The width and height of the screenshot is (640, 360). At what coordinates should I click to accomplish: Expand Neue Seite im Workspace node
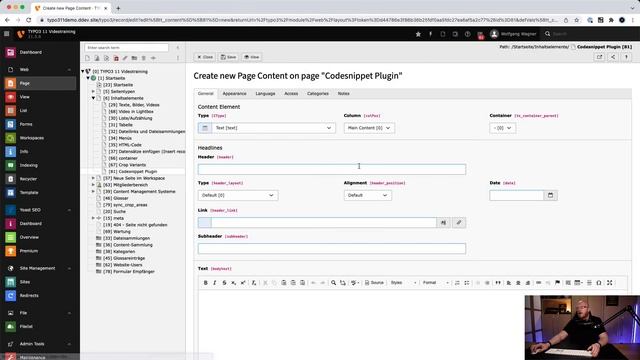pyautogui.click(x=93, y=178)
